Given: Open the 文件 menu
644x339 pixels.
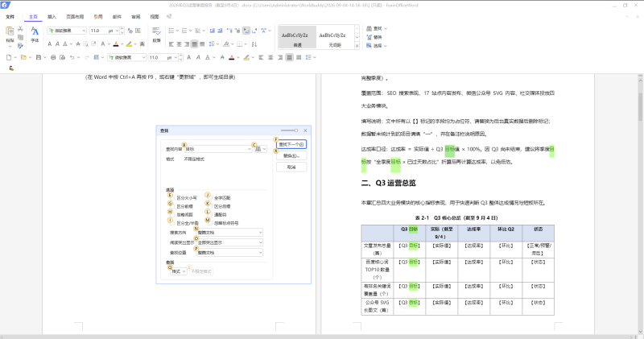Looking at the screenshot, I should pos(10,17).
